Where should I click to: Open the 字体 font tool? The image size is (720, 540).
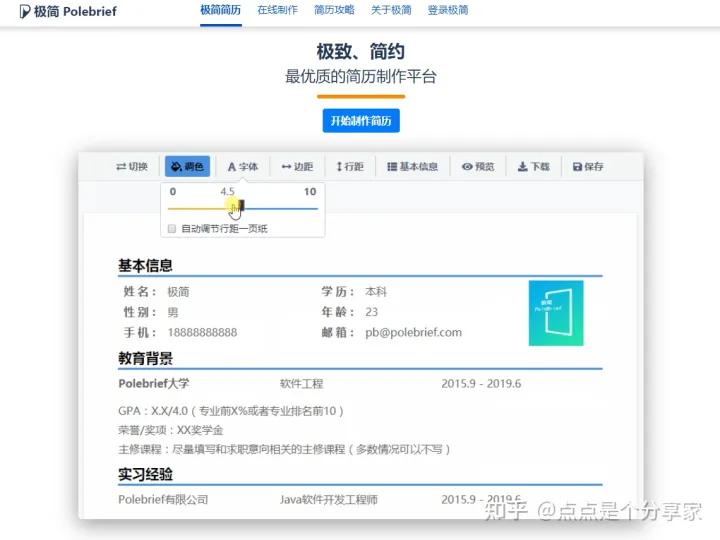(243, 166)
